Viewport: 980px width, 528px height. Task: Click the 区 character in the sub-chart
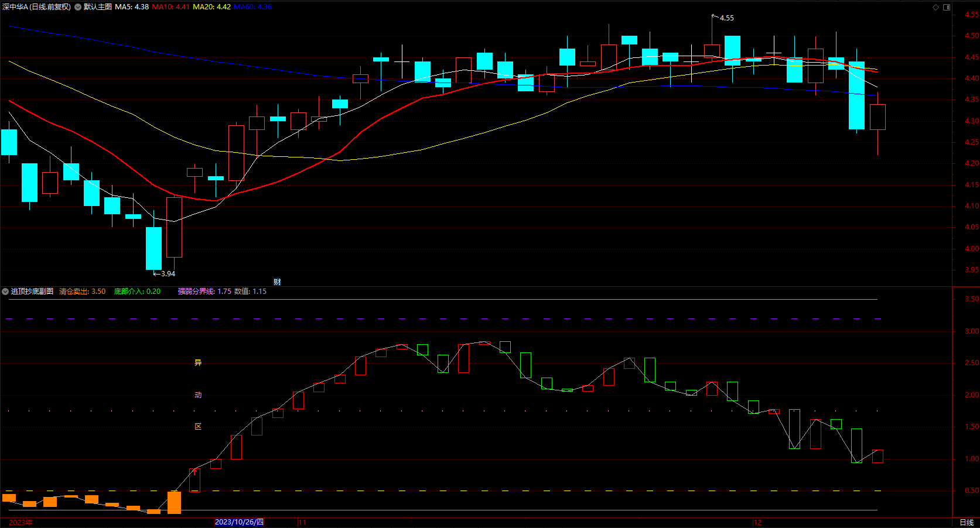(198, 427)
